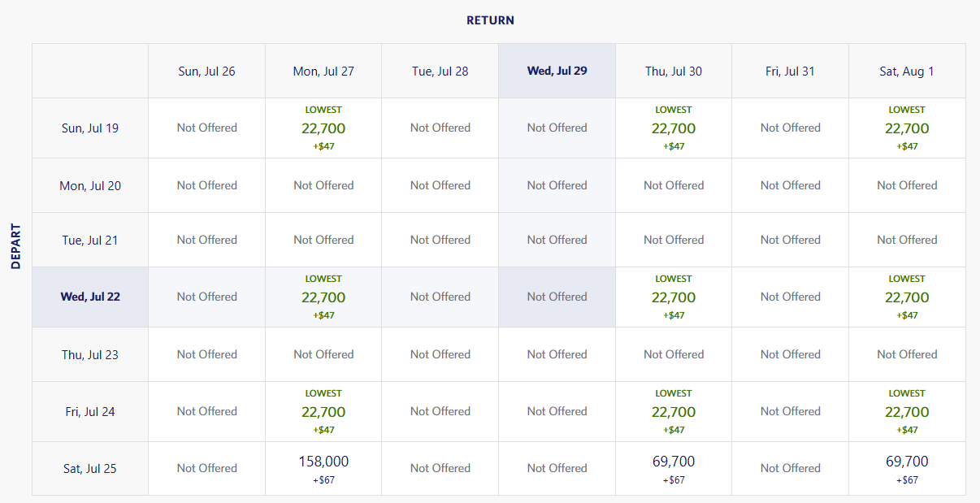
Task: Click the Wed, Jul 29 return date header
Action: (x=557, y=71)
